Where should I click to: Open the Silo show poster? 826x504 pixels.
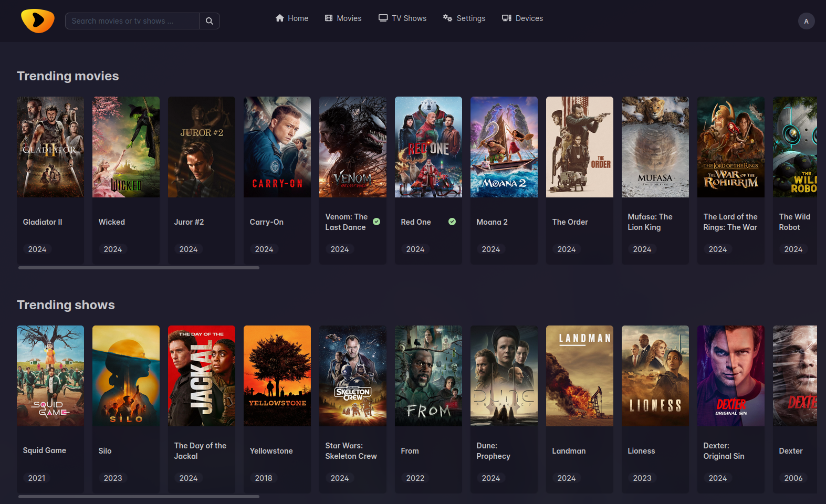point(126,376)
